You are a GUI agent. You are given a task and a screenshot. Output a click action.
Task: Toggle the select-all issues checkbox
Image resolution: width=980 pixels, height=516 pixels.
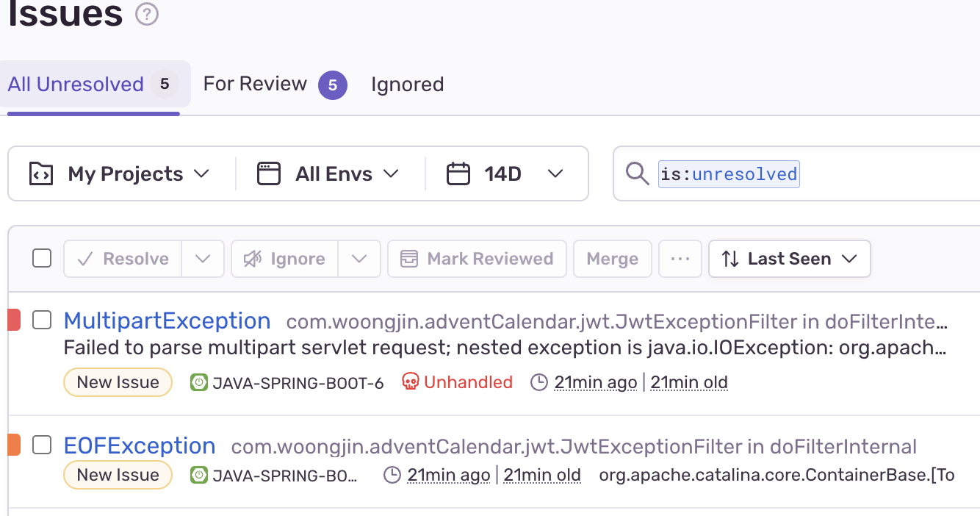(x=42, y=259)
